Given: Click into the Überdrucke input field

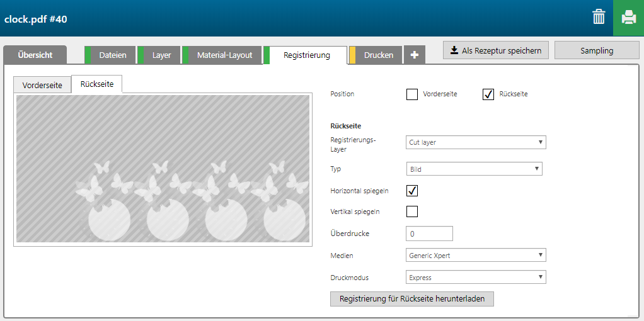Looking at the screenshot, I should (x=429, y=234).
